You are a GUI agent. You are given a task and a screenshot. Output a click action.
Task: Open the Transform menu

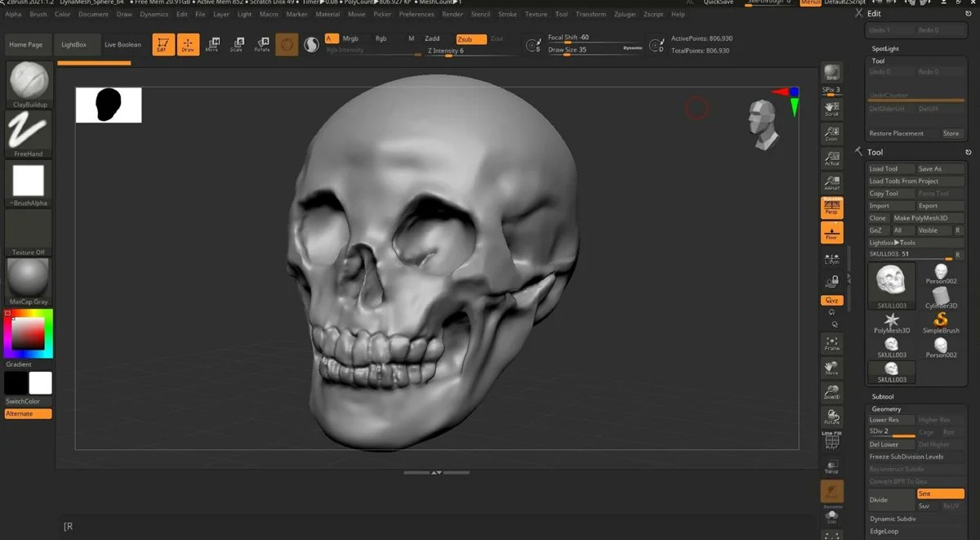point(590,14)
